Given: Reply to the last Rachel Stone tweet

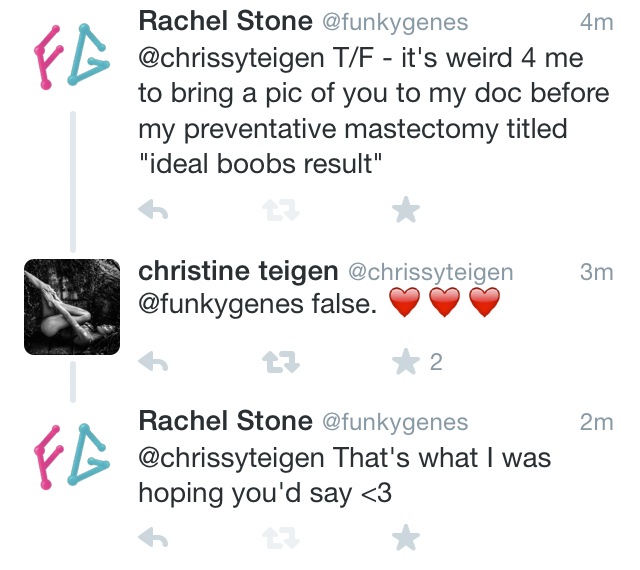Looking at the screenshot, I should pyautogui.click(x=152, y=539).
